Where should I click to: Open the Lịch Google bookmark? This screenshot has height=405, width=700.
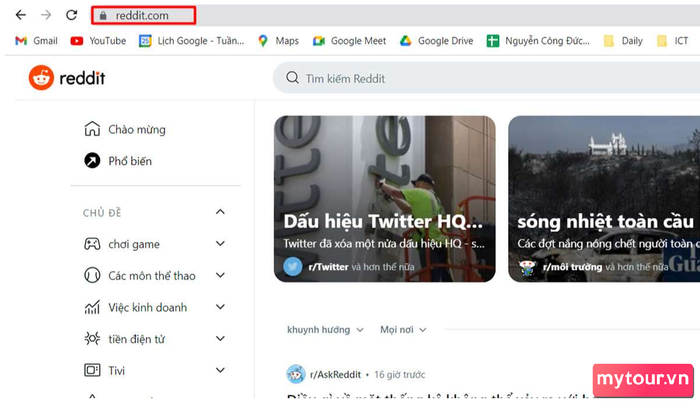(192, 41)
